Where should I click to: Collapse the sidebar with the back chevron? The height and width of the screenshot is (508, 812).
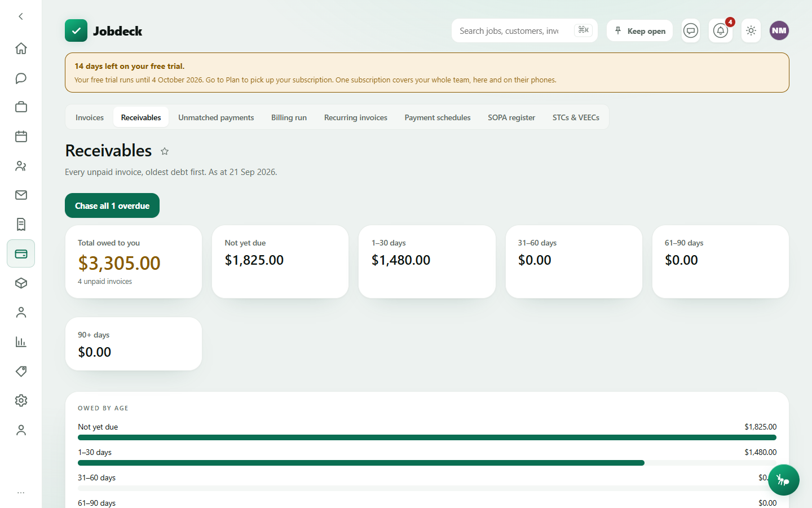point(21,16)
